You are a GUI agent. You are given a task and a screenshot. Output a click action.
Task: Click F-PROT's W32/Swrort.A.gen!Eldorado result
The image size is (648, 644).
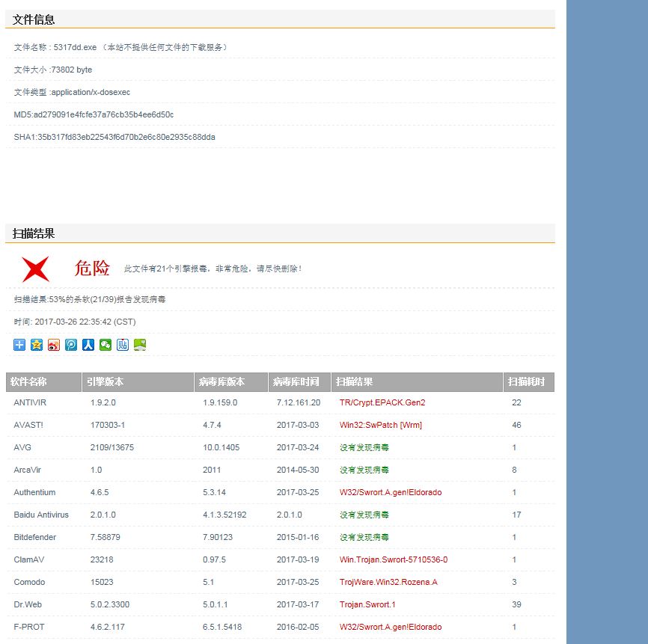(x=391, y=627)
